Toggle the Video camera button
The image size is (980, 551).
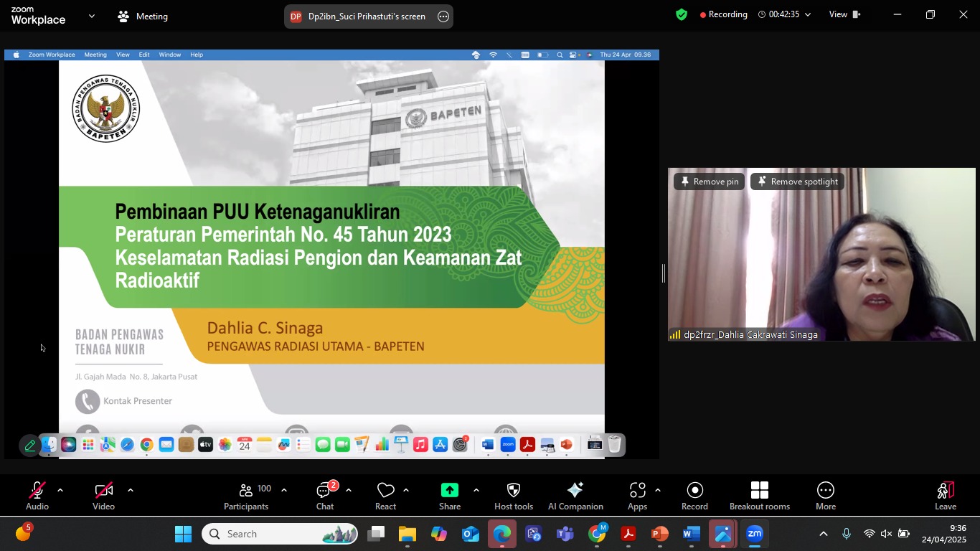click(x=103, y=491)
